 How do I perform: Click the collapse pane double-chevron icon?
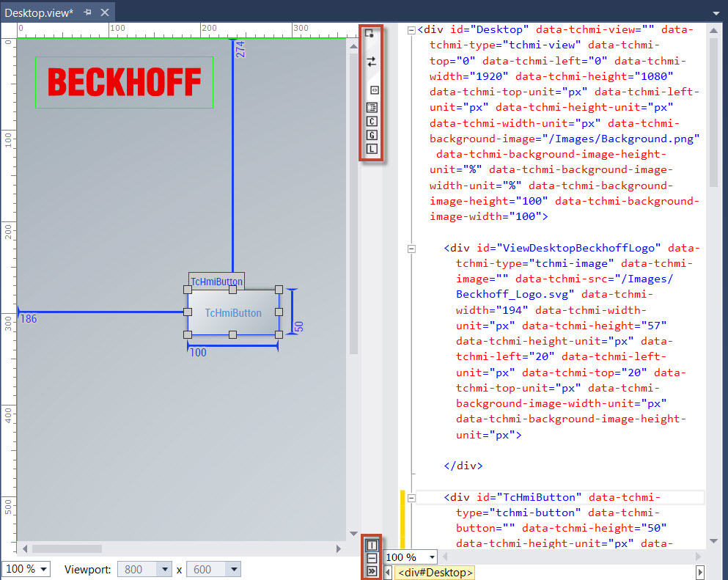372,571
